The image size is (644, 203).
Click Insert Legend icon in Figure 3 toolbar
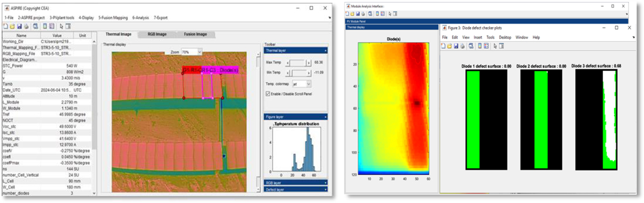tap(486, 46)
